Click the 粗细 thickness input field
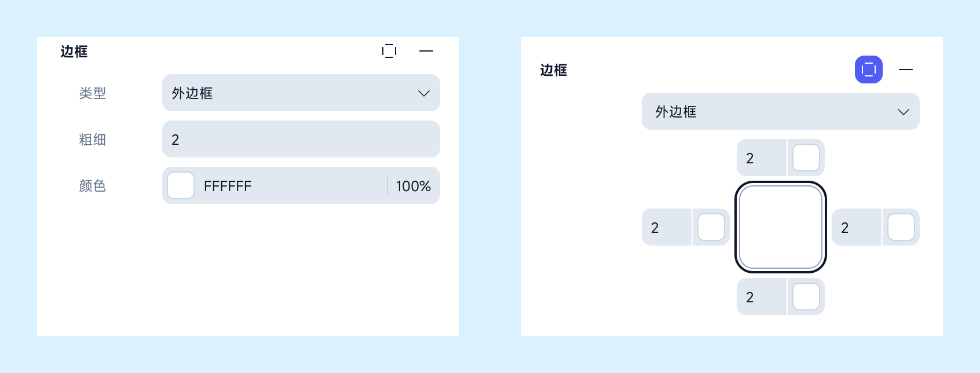 pos(301,139)
